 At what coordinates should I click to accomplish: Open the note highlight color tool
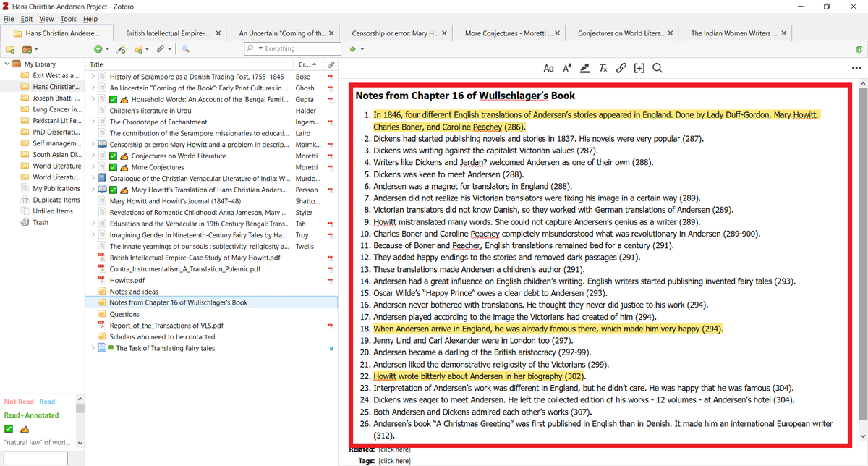tap(584, 68)
